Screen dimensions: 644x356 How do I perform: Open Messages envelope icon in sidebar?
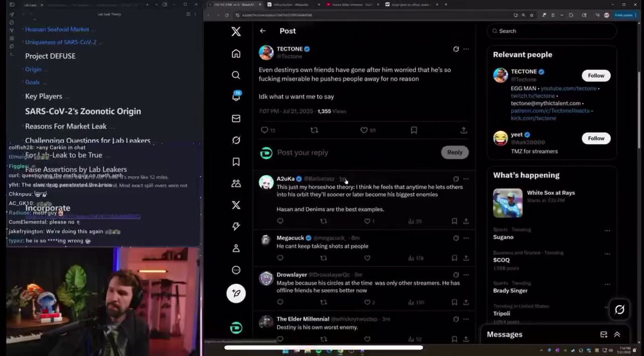(236, 118)
